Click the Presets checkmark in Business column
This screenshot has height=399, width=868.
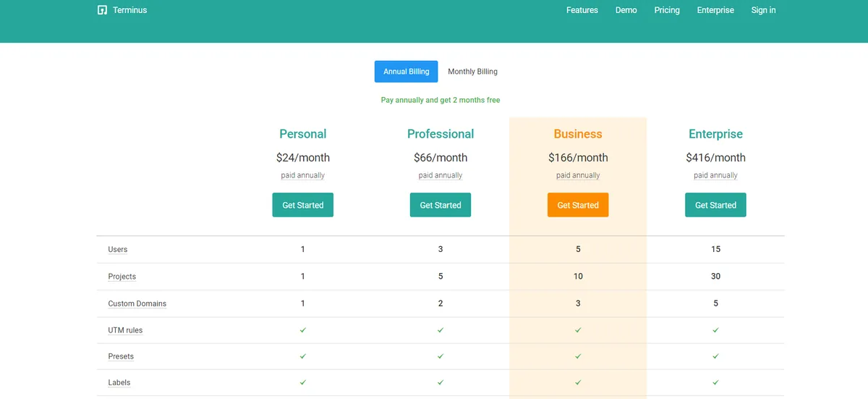point(577,356)
